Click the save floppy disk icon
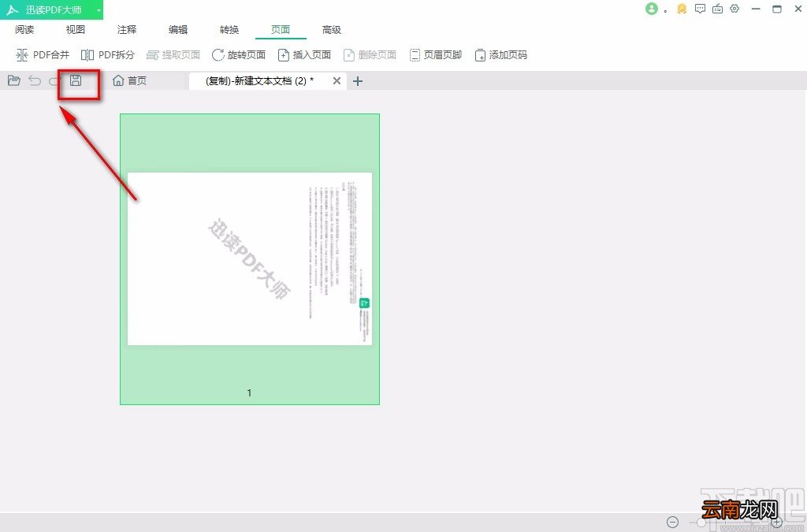The height and width of the screenshot is (532, 807). click(76, 80)
